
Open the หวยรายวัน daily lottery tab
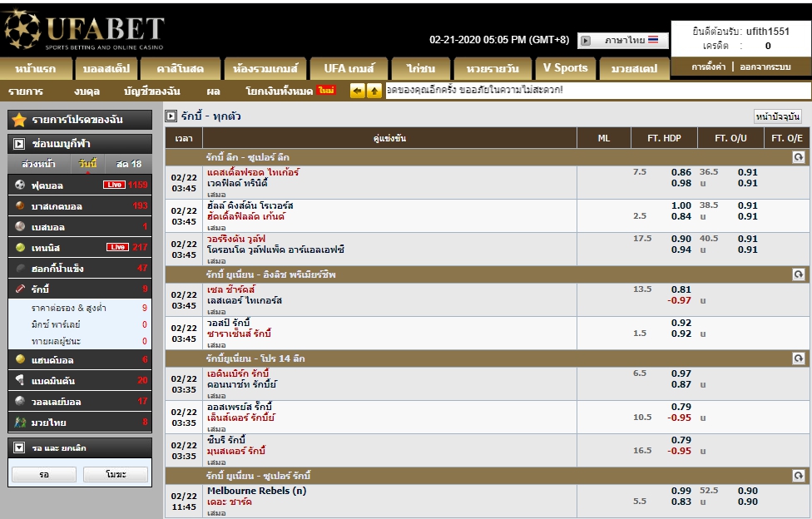pos(493,68)
